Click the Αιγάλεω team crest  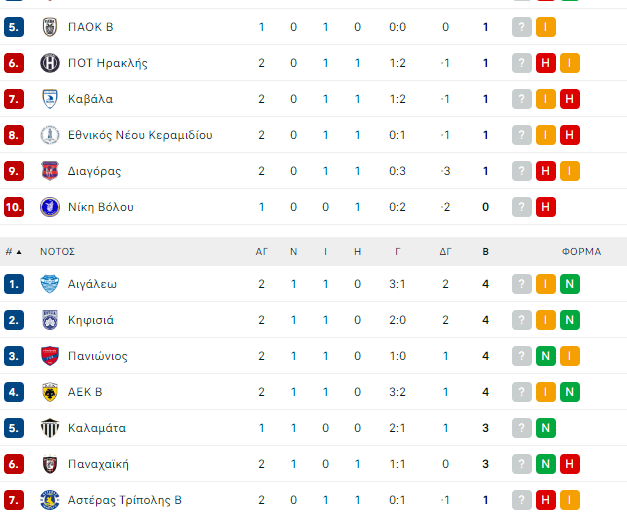pyautogui.click(x=50, y=284)
